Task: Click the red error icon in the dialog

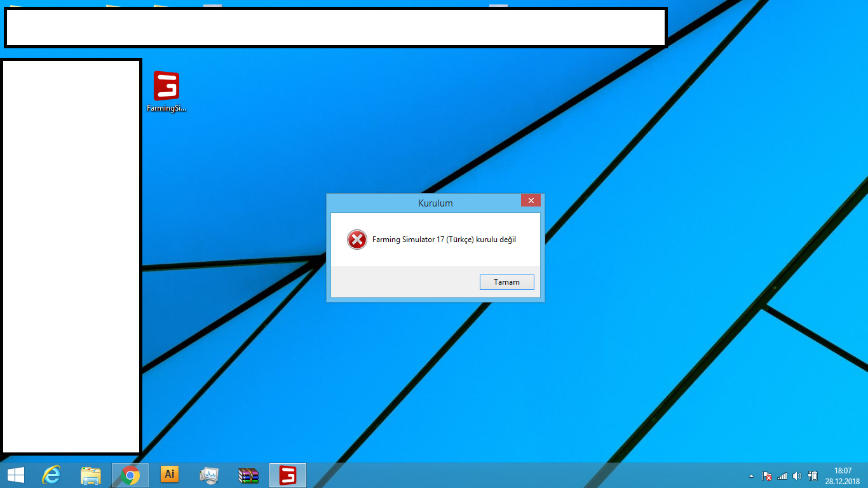Action: tap(357, 240)
